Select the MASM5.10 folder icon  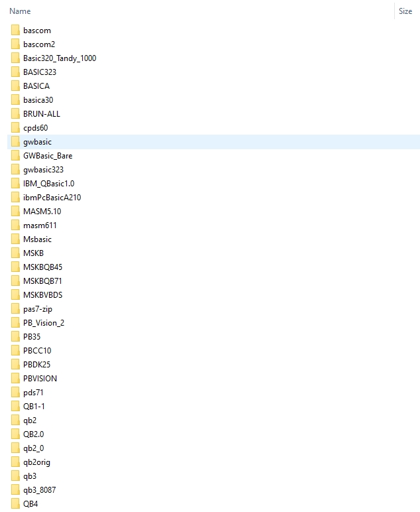pyautogui.click(x=15, y=212)
